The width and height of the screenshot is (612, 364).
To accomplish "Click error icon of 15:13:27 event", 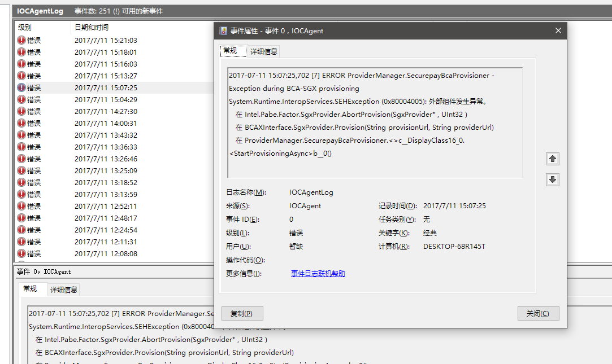I will pyautogui.click(x=21, y=76).
